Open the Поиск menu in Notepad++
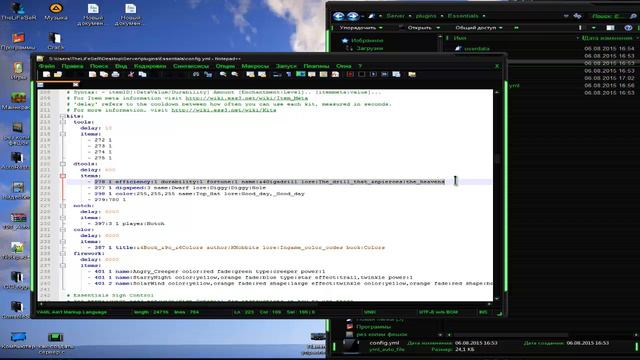Screen dimensions: 640x360 99,66
